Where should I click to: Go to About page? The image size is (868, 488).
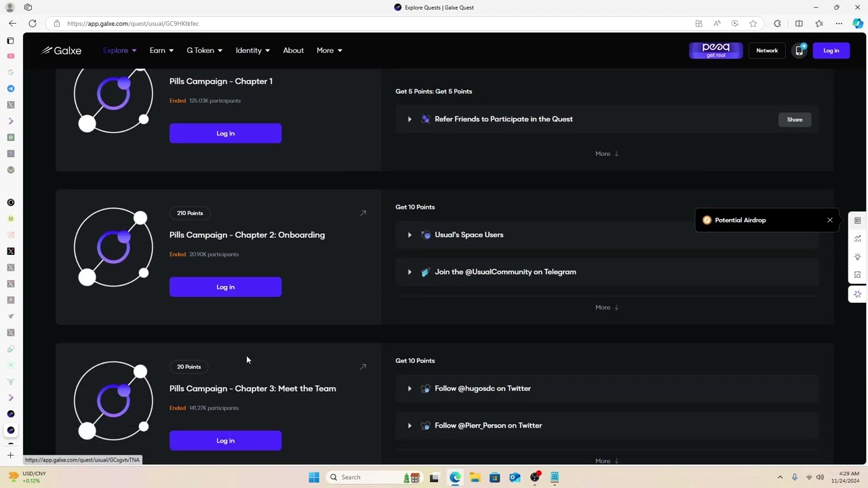[x=293, y=51]
